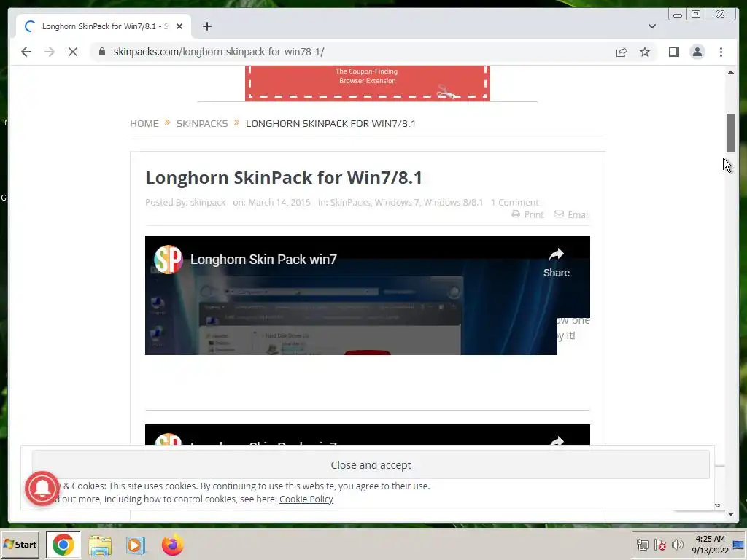
Task: Open the HOME breadcrumb
Action: (144, 123)
